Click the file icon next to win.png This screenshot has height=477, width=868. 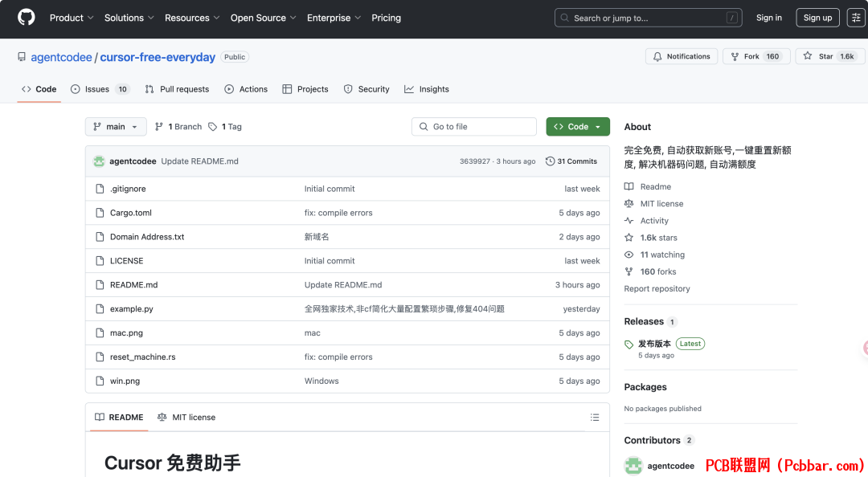[100, 381]
